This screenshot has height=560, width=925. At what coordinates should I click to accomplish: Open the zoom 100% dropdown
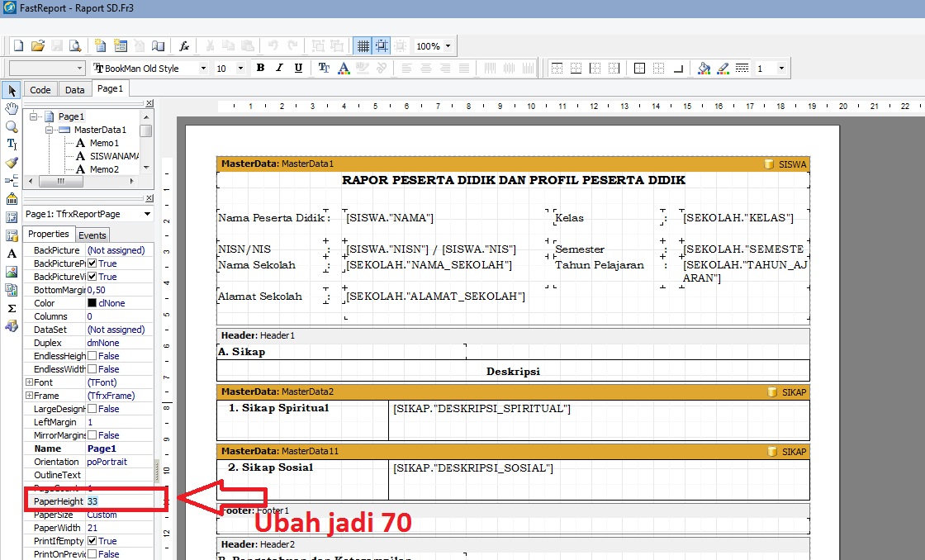tap(447, 46)
